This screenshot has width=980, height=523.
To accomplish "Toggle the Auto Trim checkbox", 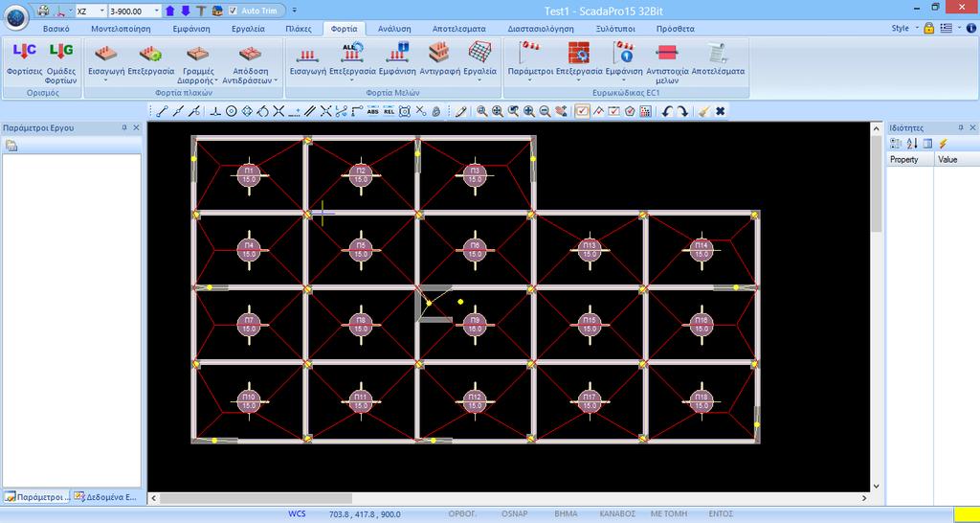I will click(x=234, y=11).
